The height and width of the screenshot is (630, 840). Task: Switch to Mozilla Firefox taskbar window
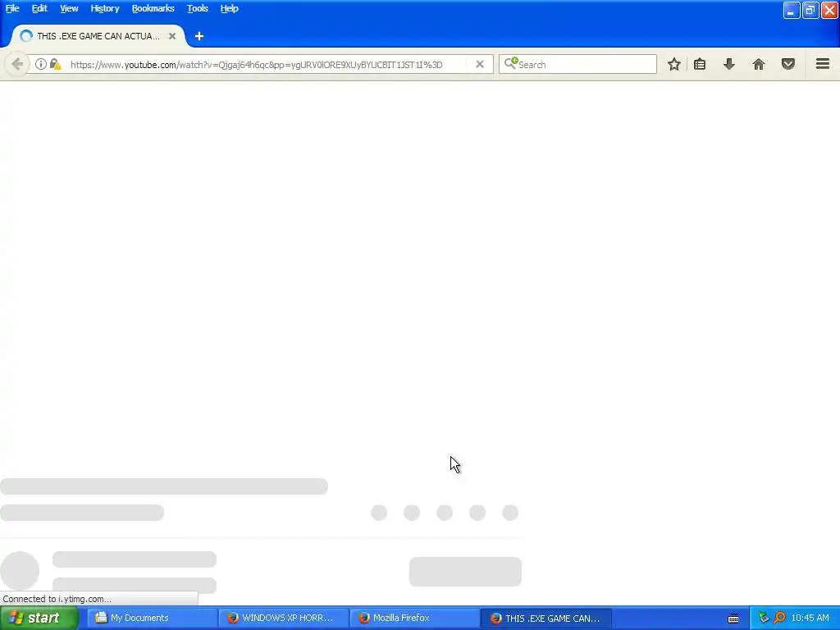[414, 619]
